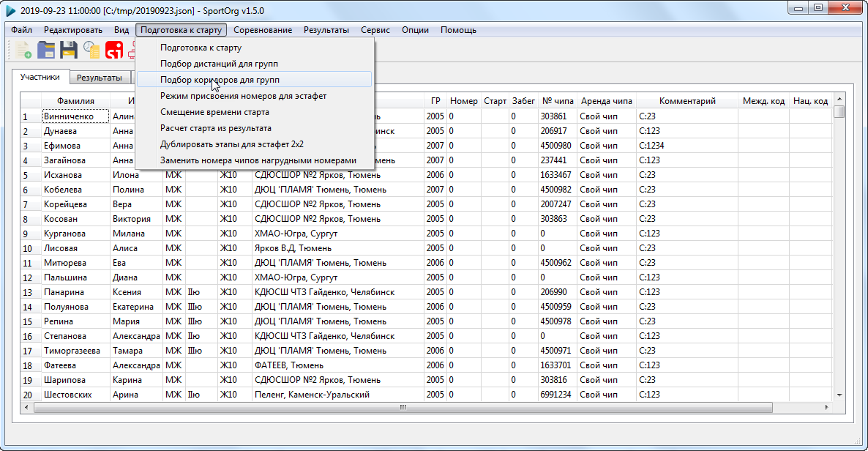Screen dimensions: 868x451
Task: Sort by the № чипа column header
Action: 558,101
